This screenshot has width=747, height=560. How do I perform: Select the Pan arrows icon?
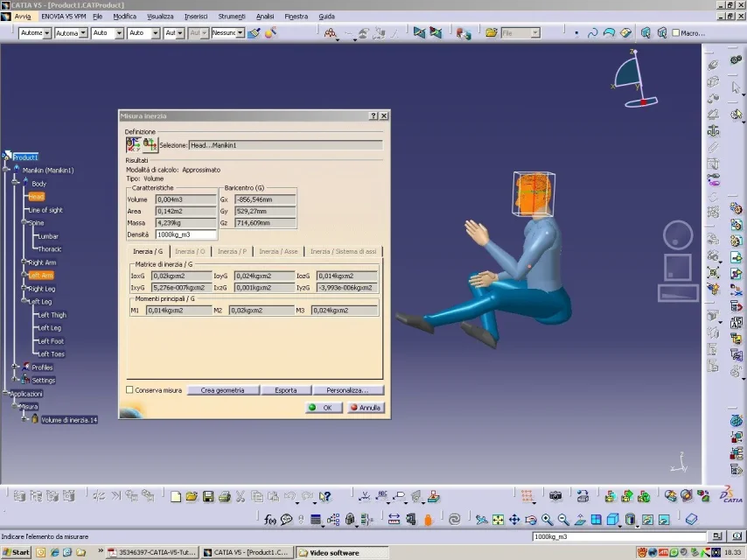point(514,520)
